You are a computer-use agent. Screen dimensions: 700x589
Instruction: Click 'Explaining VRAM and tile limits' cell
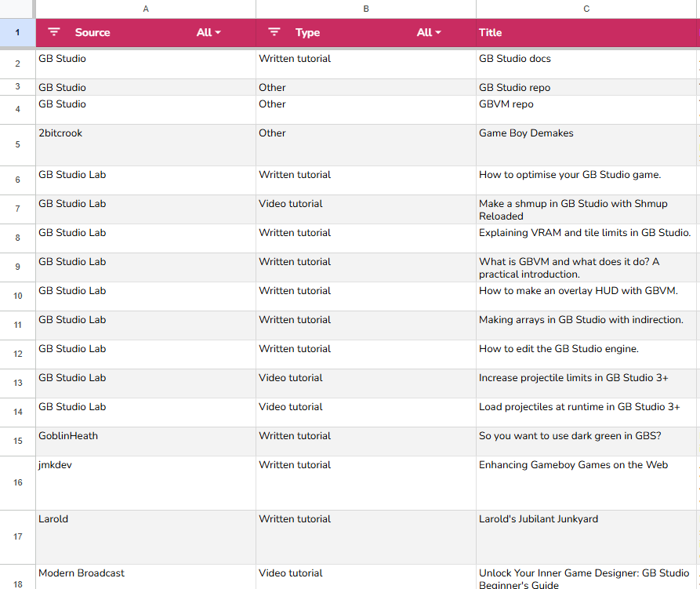pyautogui.click(x=586, y=238)
